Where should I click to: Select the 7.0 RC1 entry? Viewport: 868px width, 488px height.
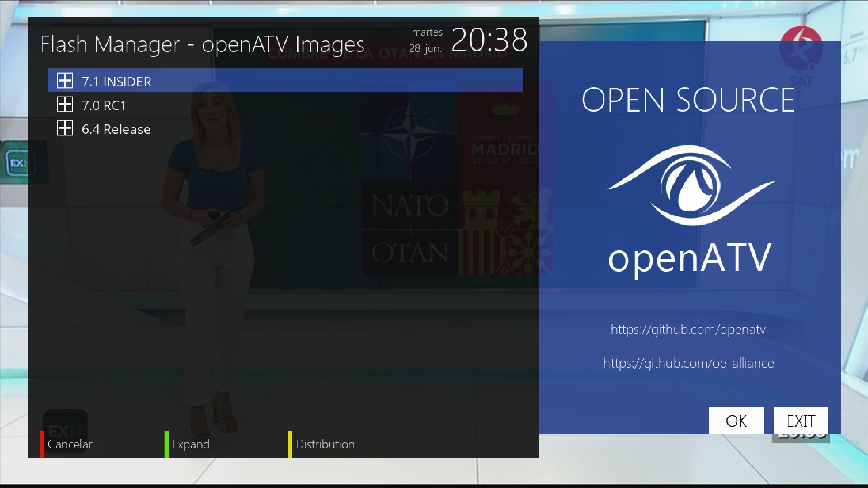coord(104,106)
